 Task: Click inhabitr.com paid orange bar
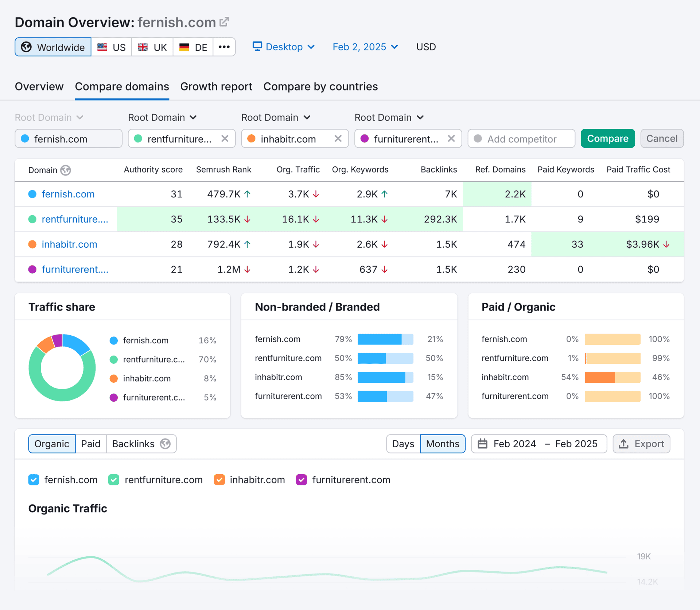point(600,377)
